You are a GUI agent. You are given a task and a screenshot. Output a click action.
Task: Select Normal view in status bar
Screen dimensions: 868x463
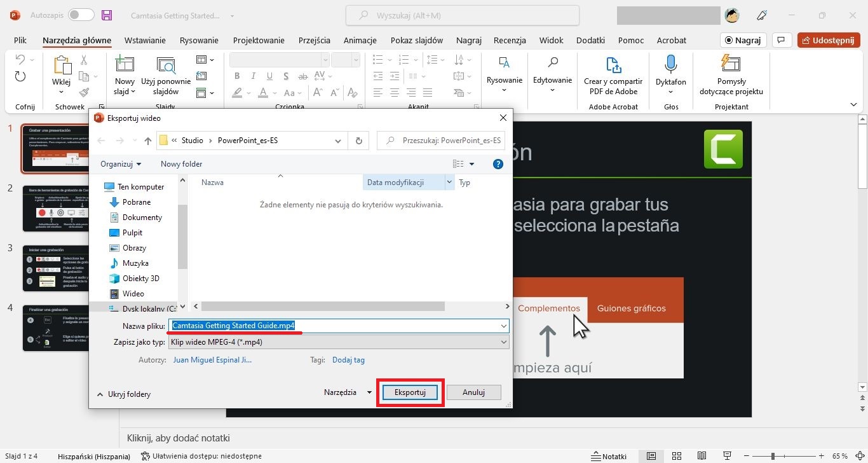(651, 456)
